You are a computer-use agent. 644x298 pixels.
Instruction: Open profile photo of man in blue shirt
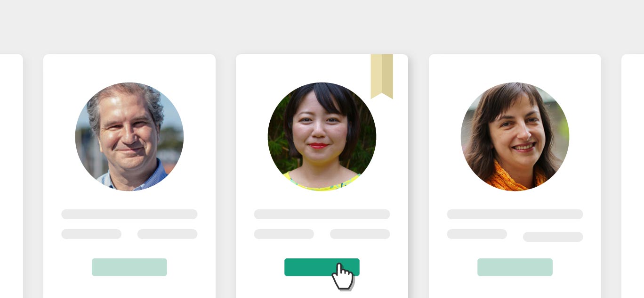[x=129, y=137]
